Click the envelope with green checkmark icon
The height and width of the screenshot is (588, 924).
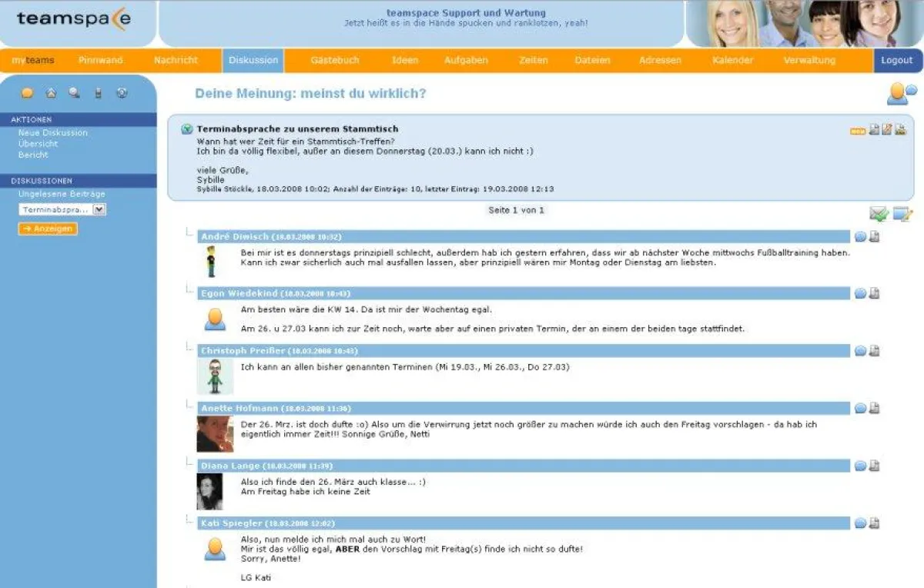point(879,214)
